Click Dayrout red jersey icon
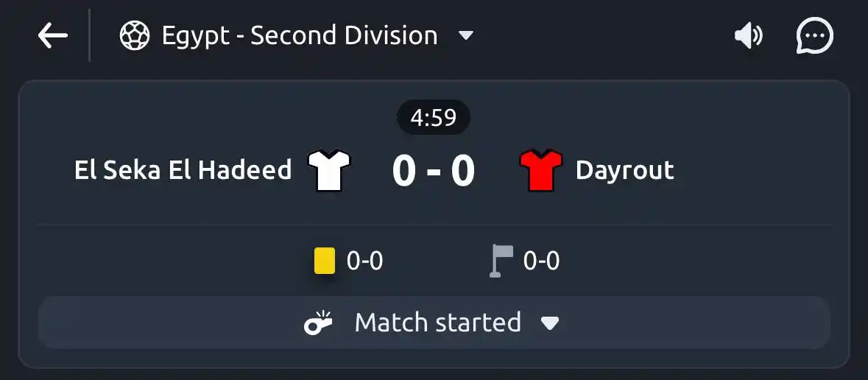The height and width of the screenshot is (380, 868). pos(541,170)
